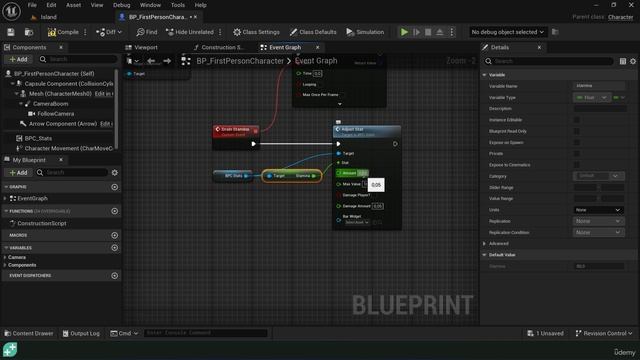The height and width of the screenshot is (360, 640).
Task: Open play options three-dot menu
Action: pos(451,32)
